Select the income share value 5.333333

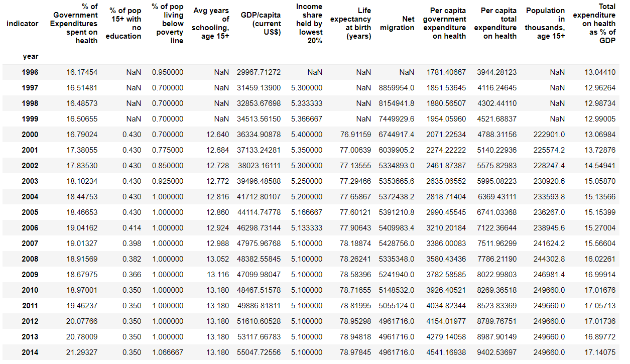307,103
